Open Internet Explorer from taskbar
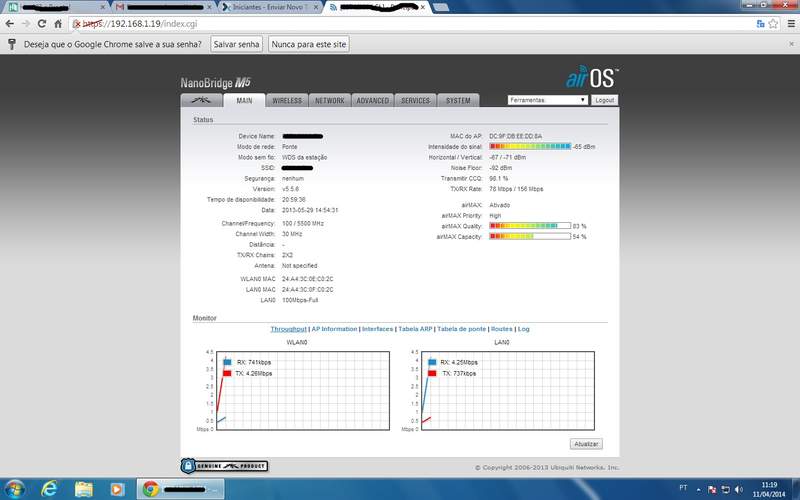Image resolution: width=800 pixels, height=500 pixels. click(49, 489)
